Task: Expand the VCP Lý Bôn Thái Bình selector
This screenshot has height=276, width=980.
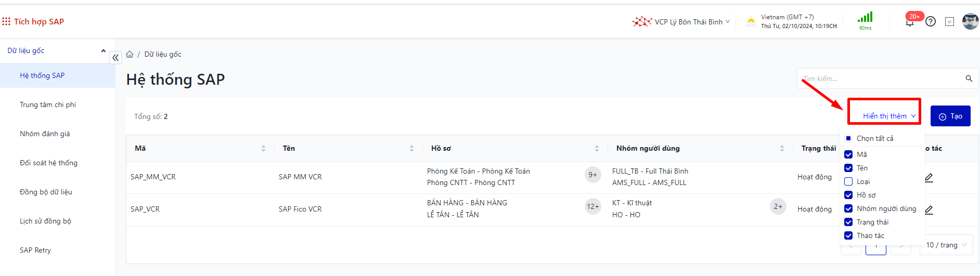Action: [688, 22]
